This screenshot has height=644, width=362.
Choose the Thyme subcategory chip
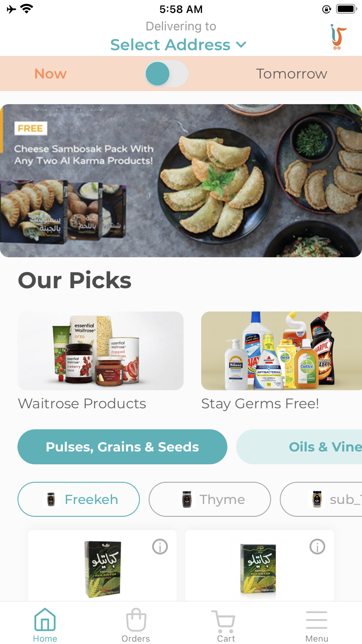tap(210, 499)
